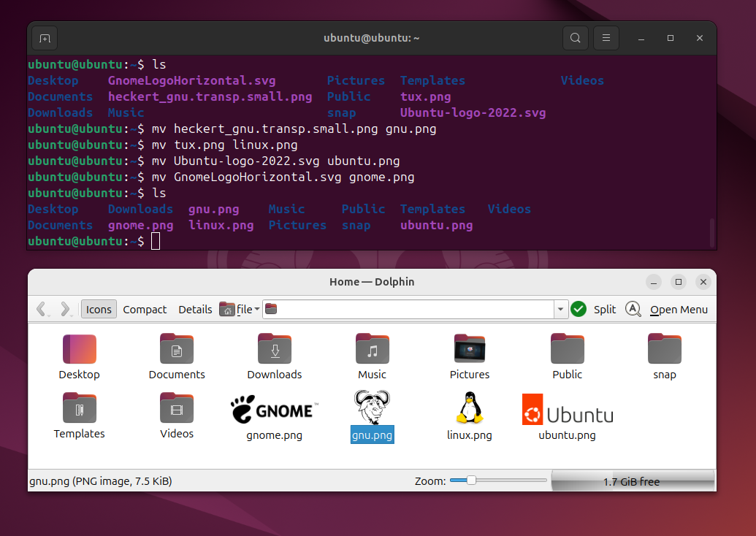
Task: Select the Documents folder icon
Action: 177,349
